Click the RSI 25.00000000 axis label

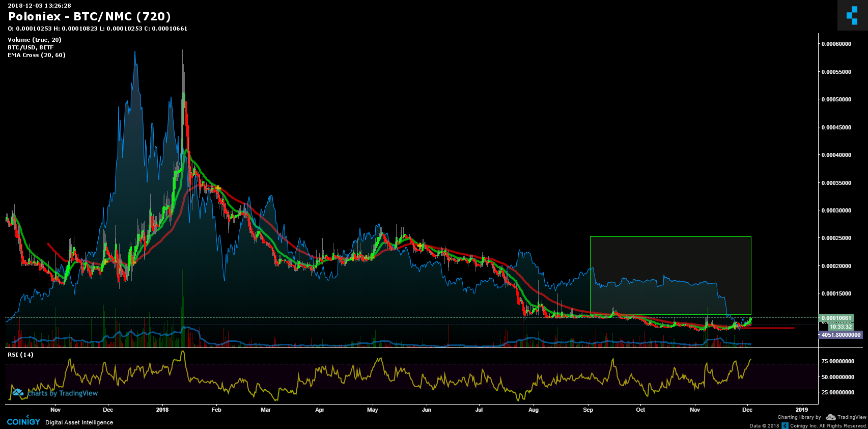(838, 392)
